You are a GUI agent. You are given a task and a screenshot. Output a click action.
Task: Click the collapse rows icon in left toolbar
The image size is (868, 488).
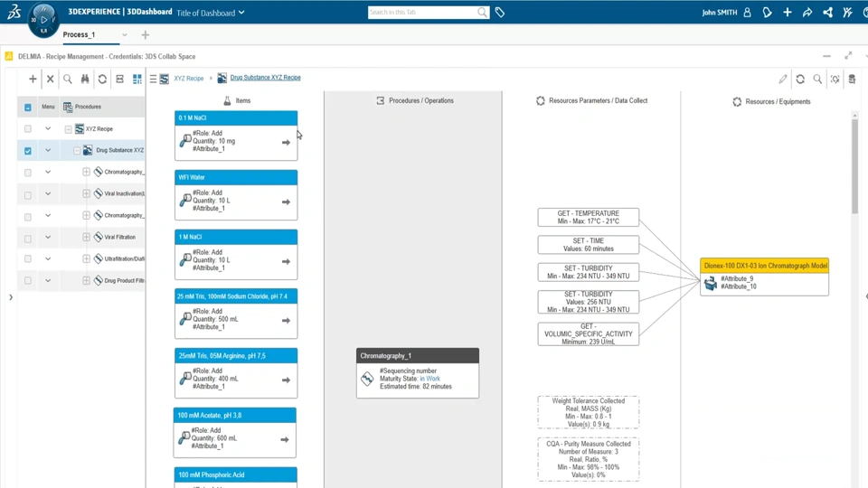tap(119, 80)
